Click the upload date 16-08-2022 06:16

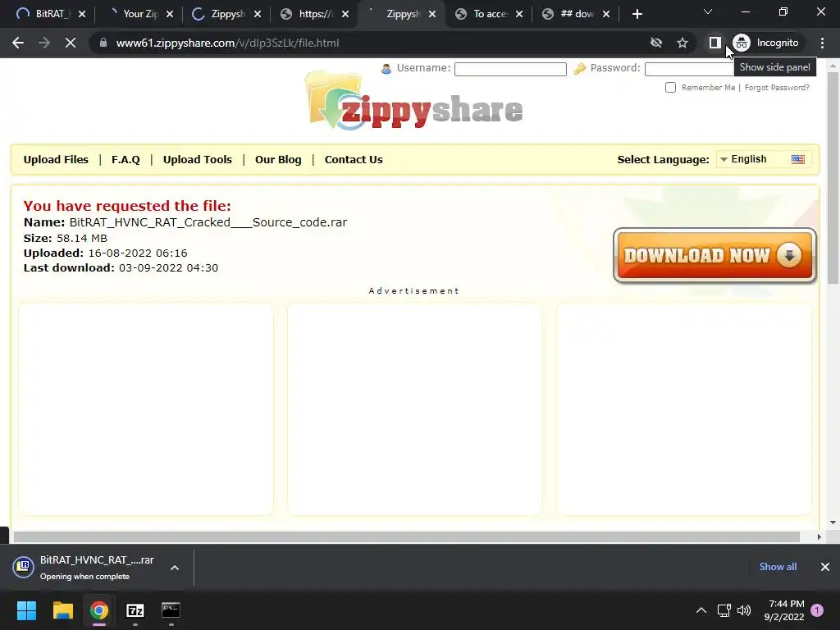138,253
